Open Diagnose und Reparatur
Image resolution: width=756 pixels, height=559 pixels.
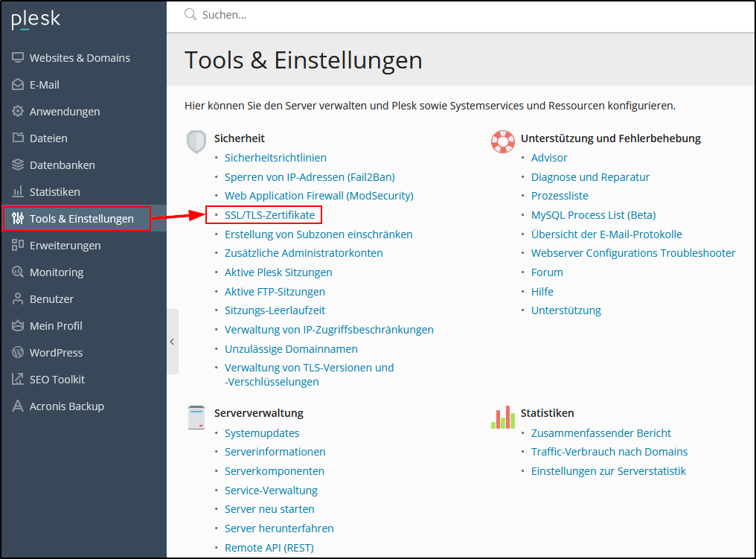pyautogui.click(x=590, y=176)
